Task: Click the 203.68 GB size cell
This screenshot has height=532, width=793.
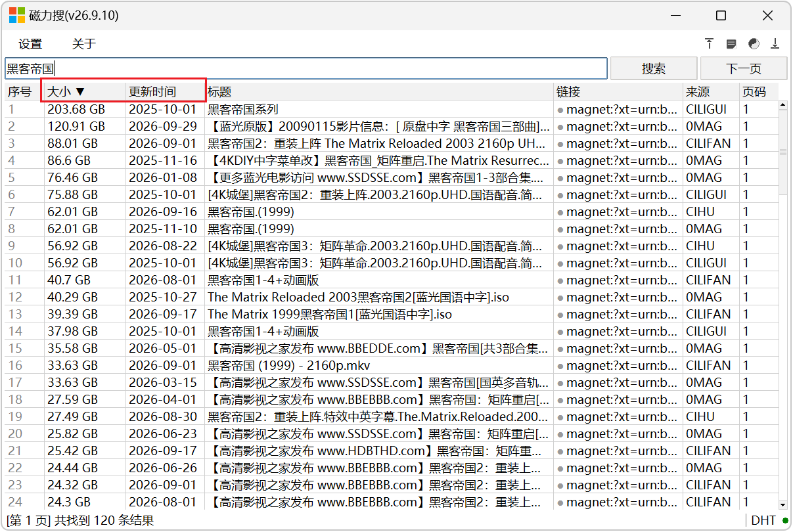Action: [x=76, y=109]
